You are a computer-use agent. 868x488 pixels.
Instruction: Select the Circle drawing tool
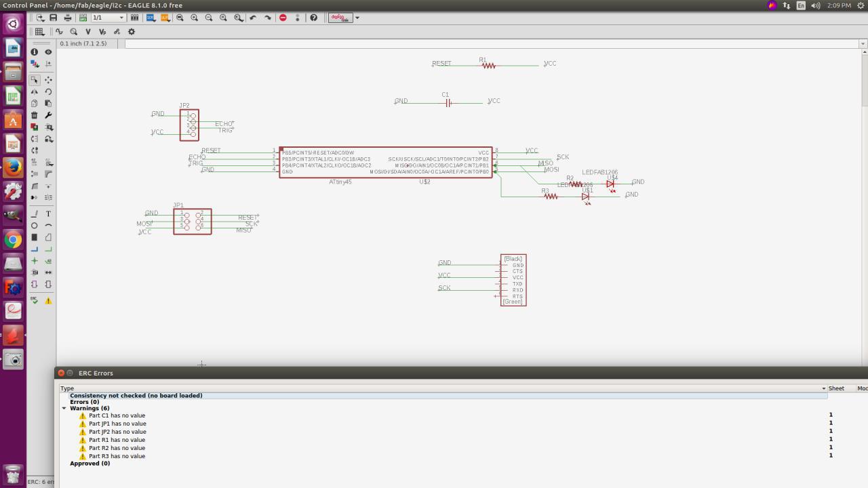(x=34, y=226)
